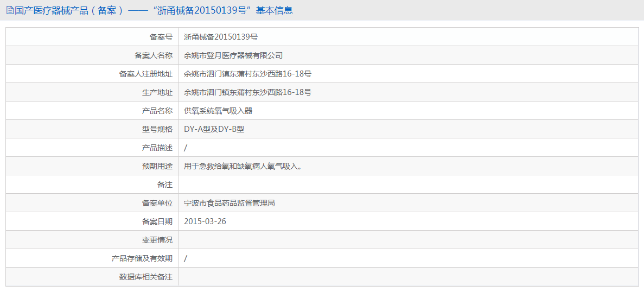Select the production address value in the 生产地址 row
The image size is (644, 292).
pos(247,92)
